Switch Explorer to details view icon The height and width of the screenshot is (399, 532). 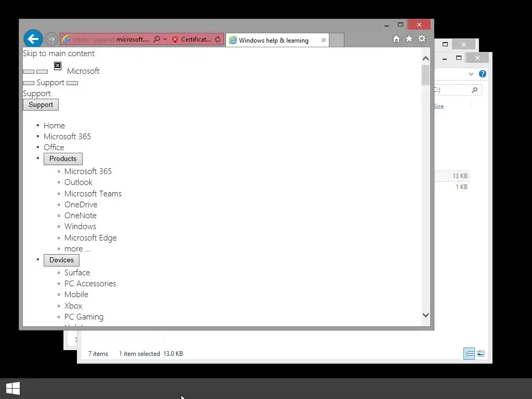469,353
